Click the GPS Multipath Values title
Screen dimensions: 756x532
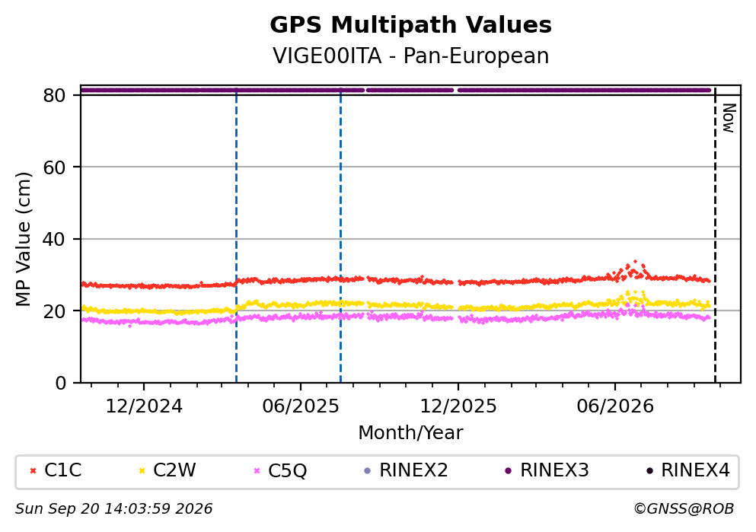coord(411,25)
